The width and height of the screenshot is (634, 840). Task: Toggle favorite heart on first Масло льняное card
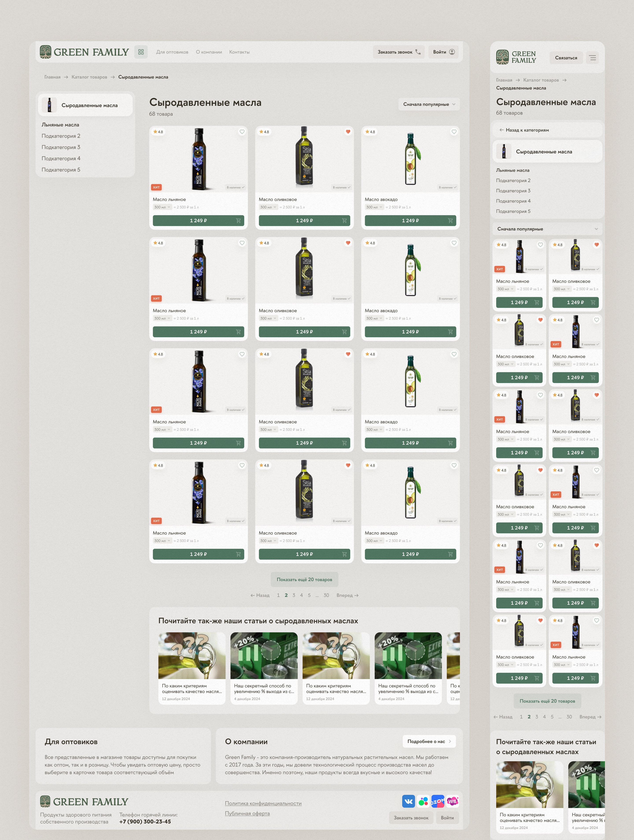point(242,132)
